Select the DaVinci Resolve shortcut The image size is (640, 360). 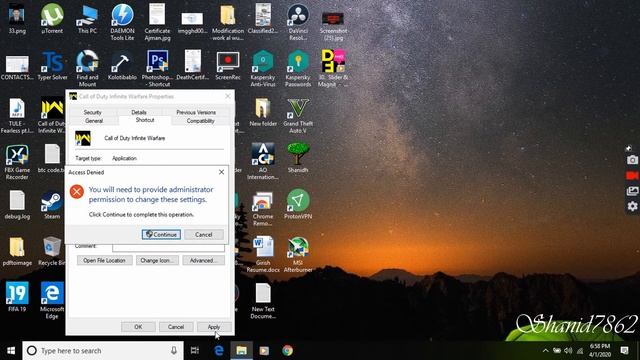298,22
